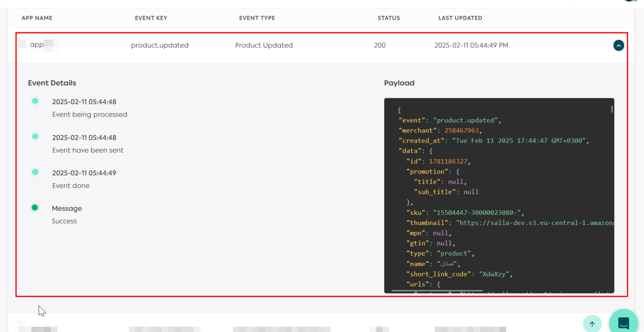
Task: Collapse the product.updated event row
Action: click(x=618, y=45)
